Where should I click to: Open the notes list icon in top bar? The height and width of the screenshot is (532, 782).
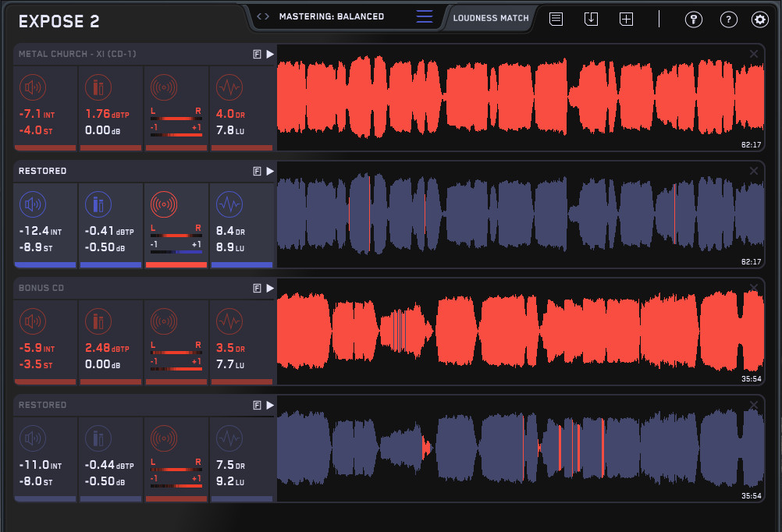(x=556, y=20)
